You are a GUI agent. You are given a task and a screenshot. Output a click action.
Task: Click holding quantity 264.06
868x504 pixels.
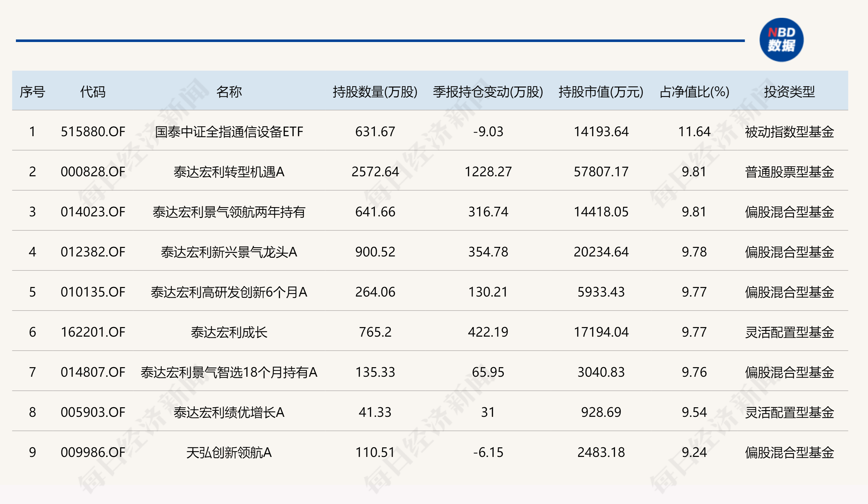[x=375, y=292]
